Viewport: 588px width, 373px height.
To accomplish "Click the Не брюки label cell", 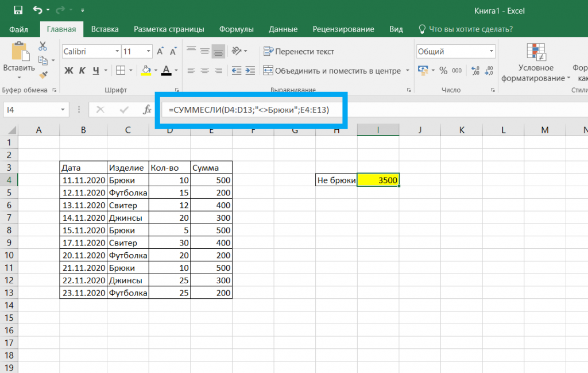I will coord(336,180).
